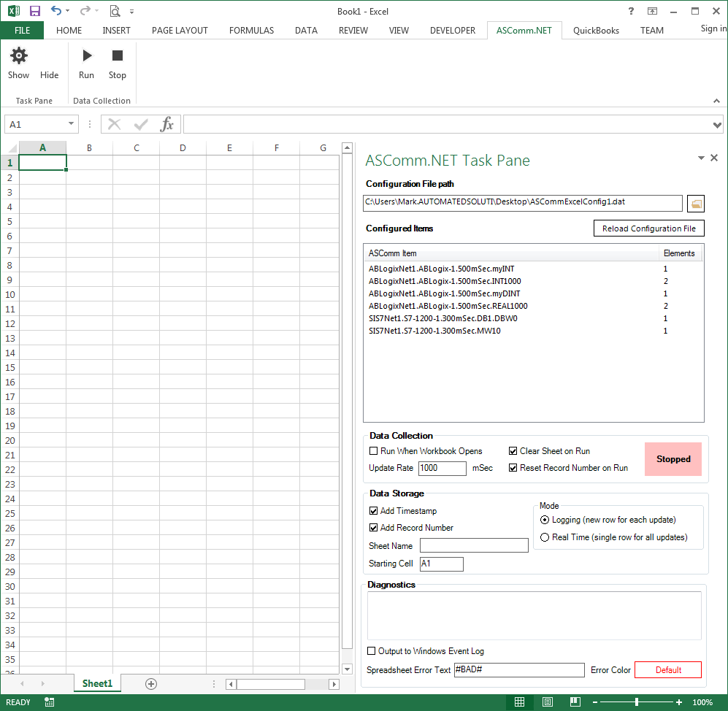The image size is (728, 711).
Task: Sort by Elements column header
Action: point(679,253)
